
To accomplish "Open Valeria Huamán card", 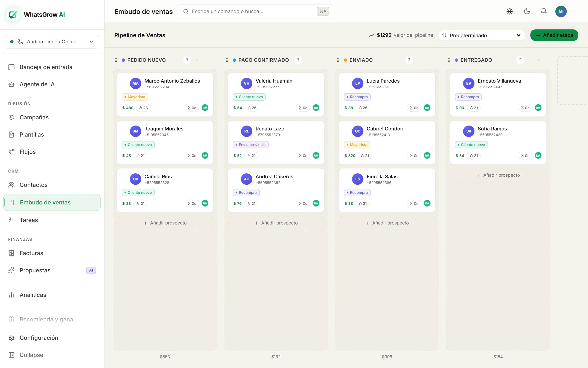I will (276, 94).
